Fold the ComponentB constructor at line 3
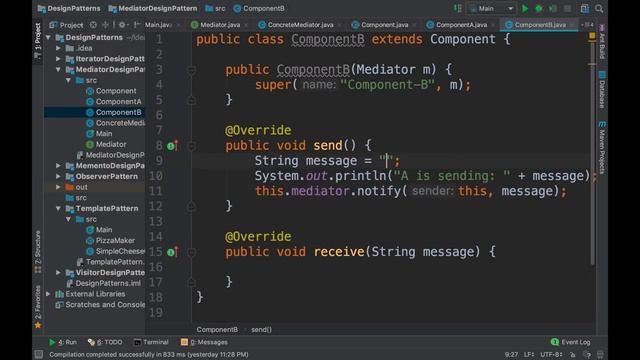Screen dimensions: 640x360 [x=191, y=70]
